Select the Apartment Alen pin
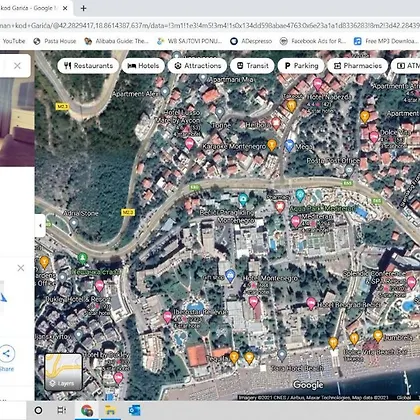Screen dimensions: 420x420 165,91
